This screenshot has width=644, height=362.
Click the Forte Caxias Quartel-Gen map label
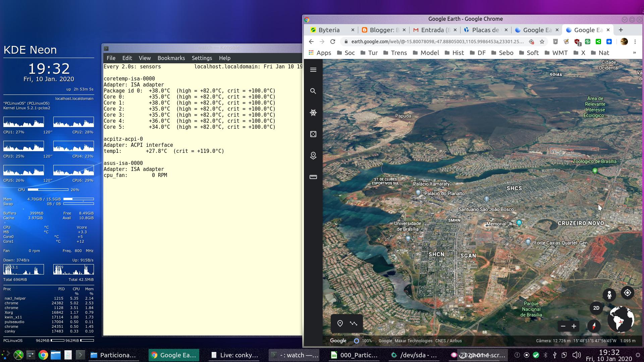561,243
